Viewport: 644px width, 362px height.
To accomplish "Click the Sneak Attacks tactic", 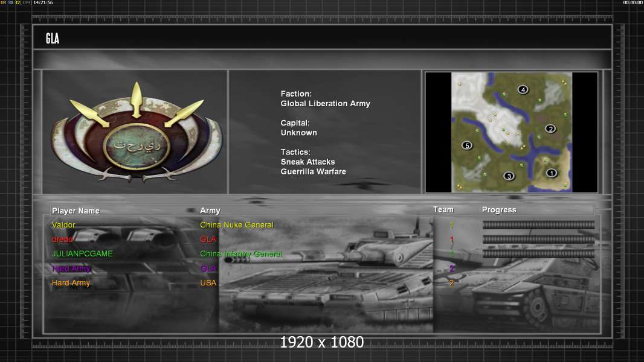I will [x=308, y=162].
